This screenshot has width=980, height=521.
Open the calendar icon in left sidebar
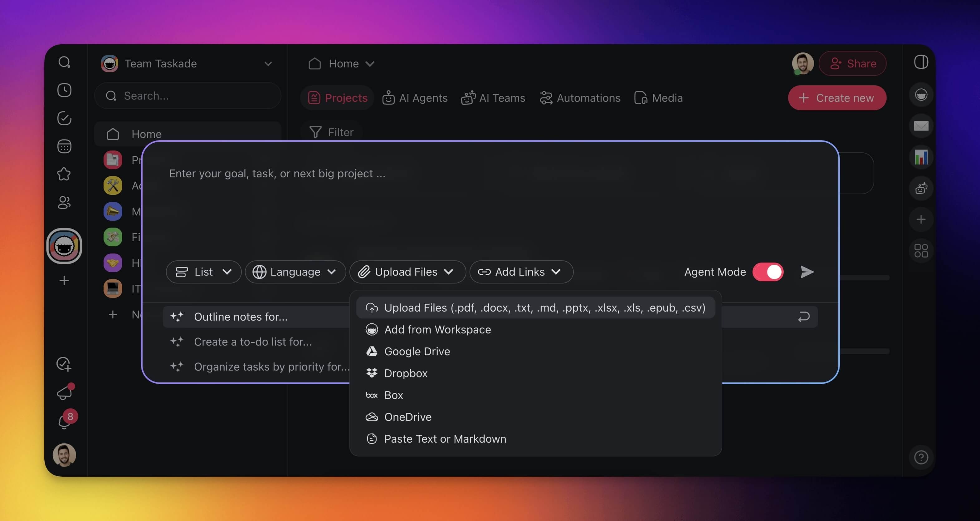pos(64,146)
